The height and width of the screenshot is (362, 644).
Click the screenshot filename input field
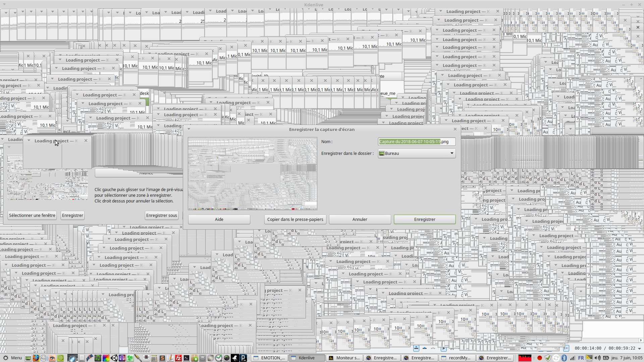click(x=416, y=141)
